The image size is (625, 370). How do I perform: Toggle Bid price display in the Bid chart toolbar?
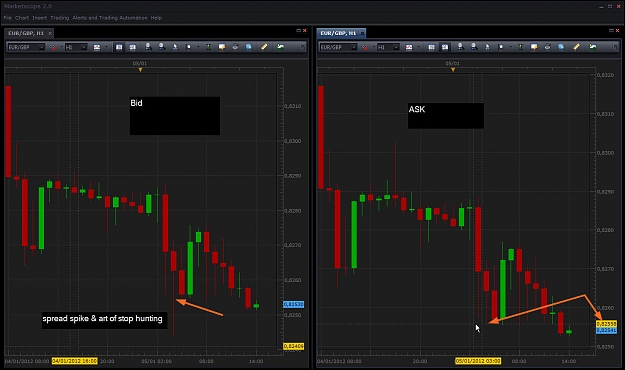pyautogui.click(x=119, y=47)
